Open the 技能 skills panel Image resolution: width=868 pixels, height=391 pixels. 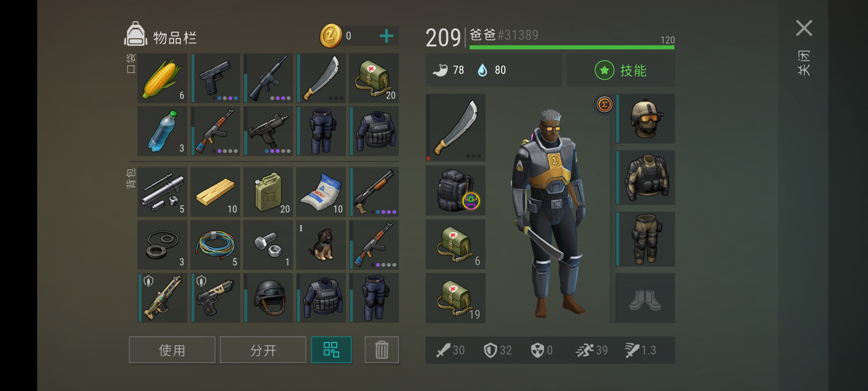[x=621, y=70]
